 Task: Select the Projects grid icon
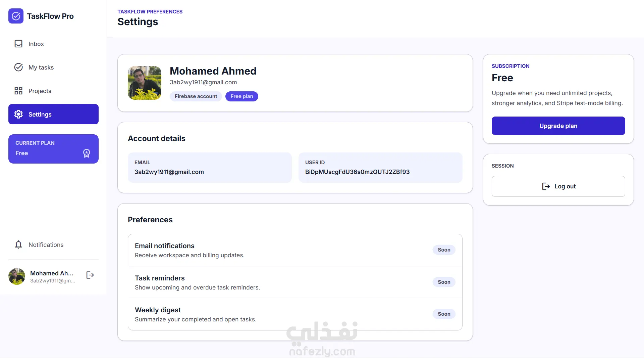18,91
